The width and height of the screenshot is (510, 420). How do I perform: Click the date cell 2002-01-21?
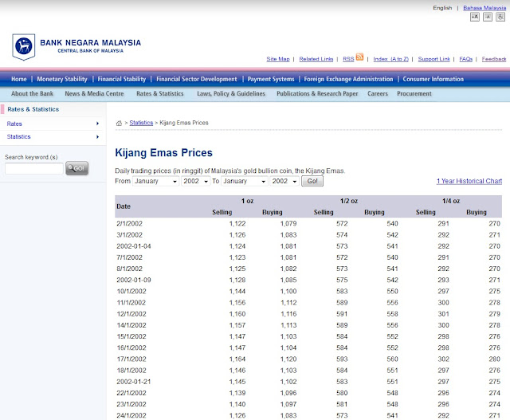(x=134, y=382)
